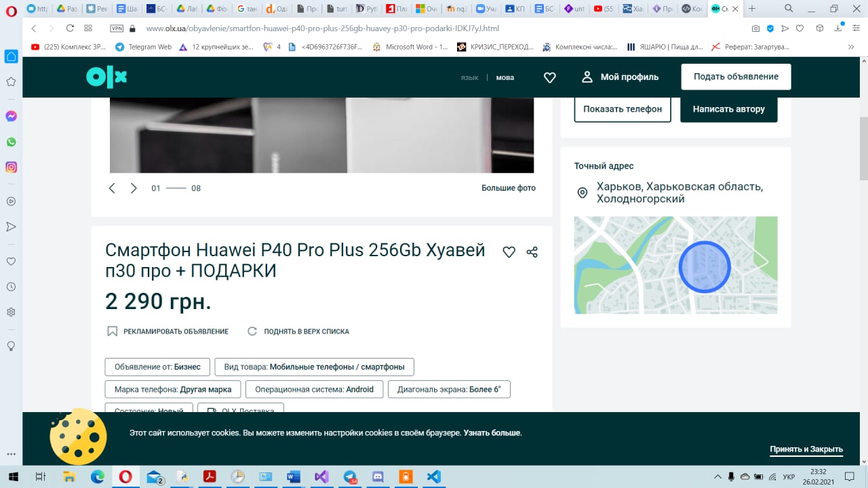Open sidebar settings gear icon
This screenshot has height=488, width=868.
point(11,312)
